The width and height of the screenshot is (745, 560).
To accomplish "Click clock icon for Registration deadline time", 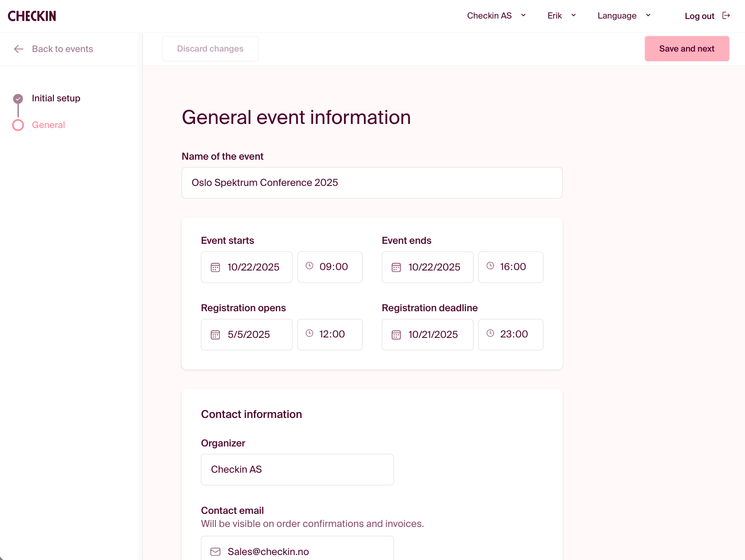I will 490,333.
